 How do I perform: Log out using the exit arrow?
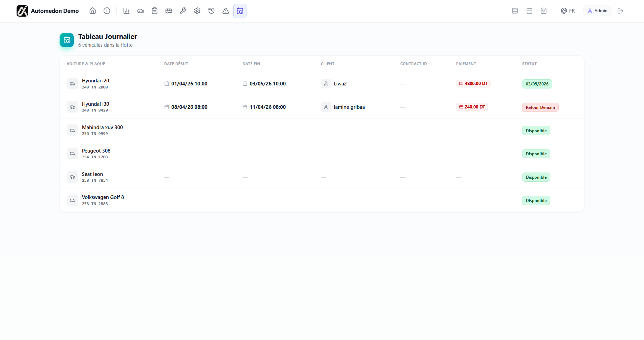click(x=621, y=11)
